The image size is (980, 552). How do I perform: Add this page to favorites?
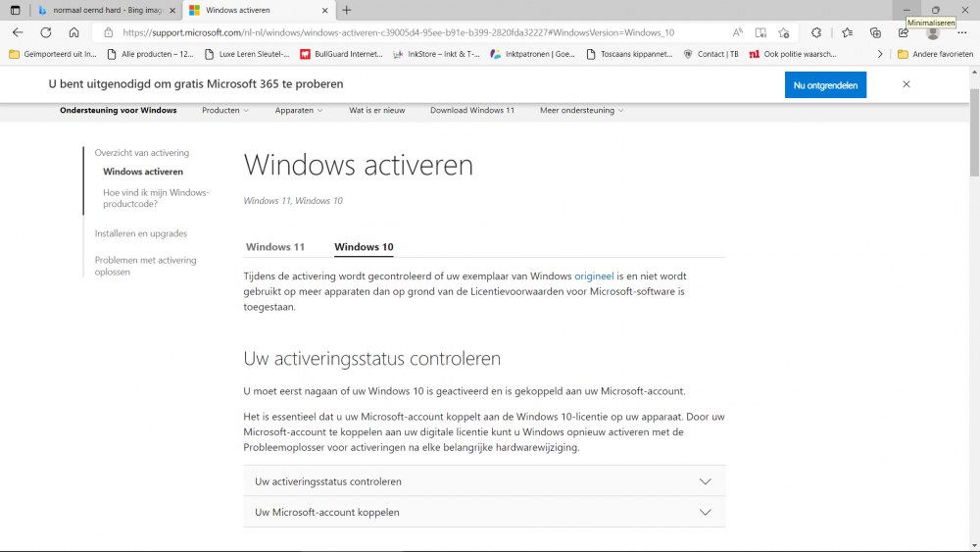784,32
